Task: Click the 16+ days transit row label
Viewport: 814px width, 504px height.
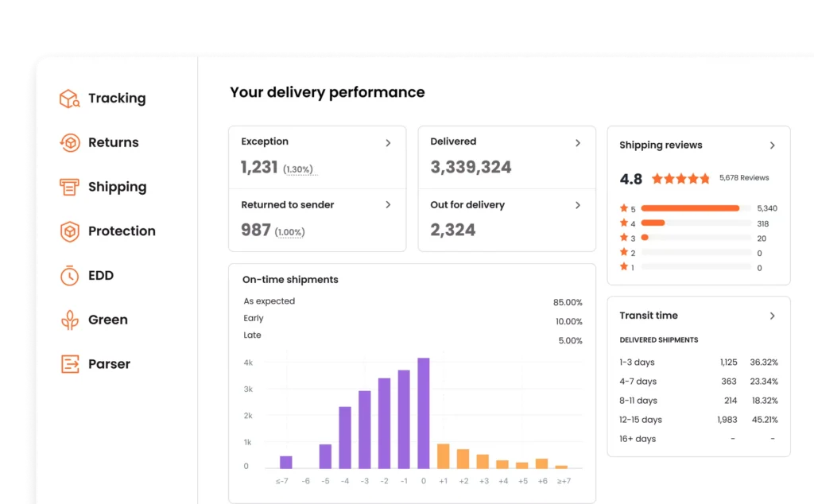Action: [638, 439]
